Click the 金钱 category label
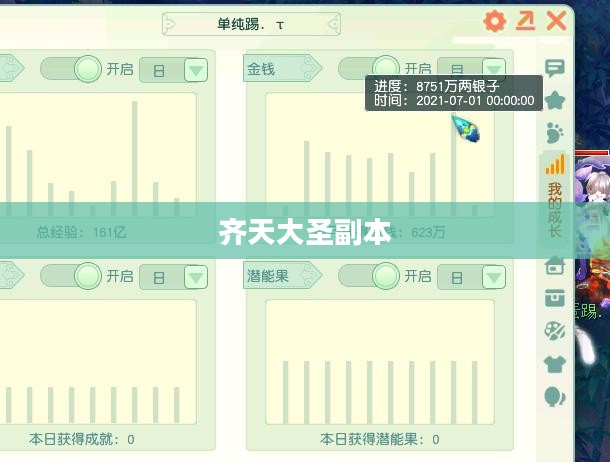The height and width of the screenshot is (462, 610). point(282,69)
